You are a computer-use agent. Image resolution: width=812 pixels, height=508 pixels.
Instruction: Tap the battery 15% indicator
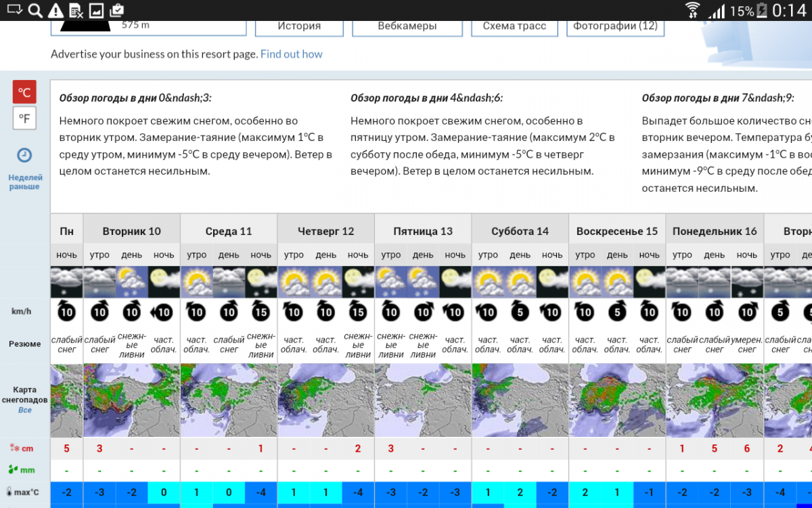(750, 10)
